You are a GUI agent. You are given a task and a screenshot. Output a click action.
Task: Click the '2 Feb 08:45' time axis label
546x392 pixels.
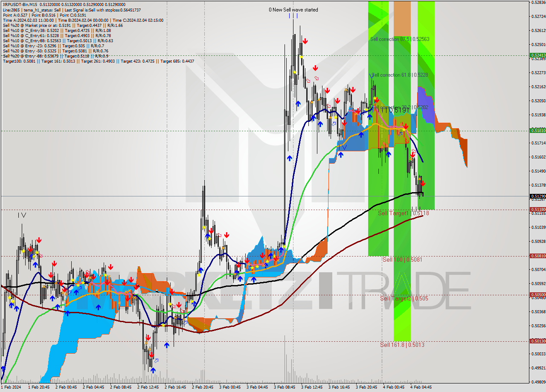coord(120,387)
